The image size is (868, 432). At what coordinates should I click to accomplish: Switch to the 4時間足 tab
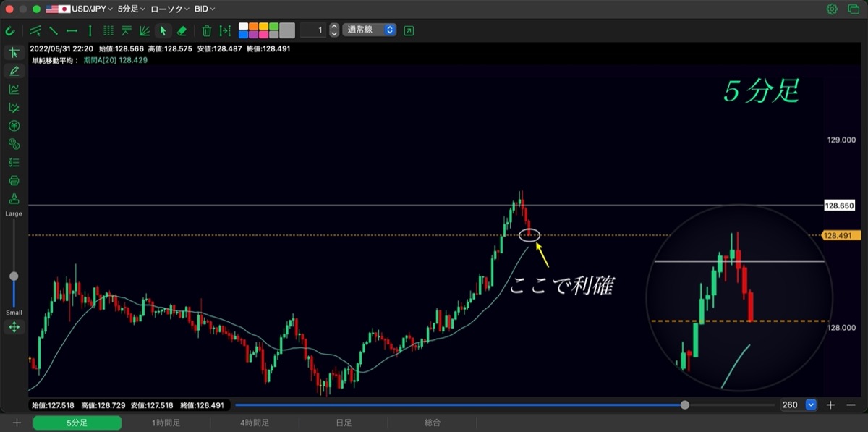(x=255, y=423)
